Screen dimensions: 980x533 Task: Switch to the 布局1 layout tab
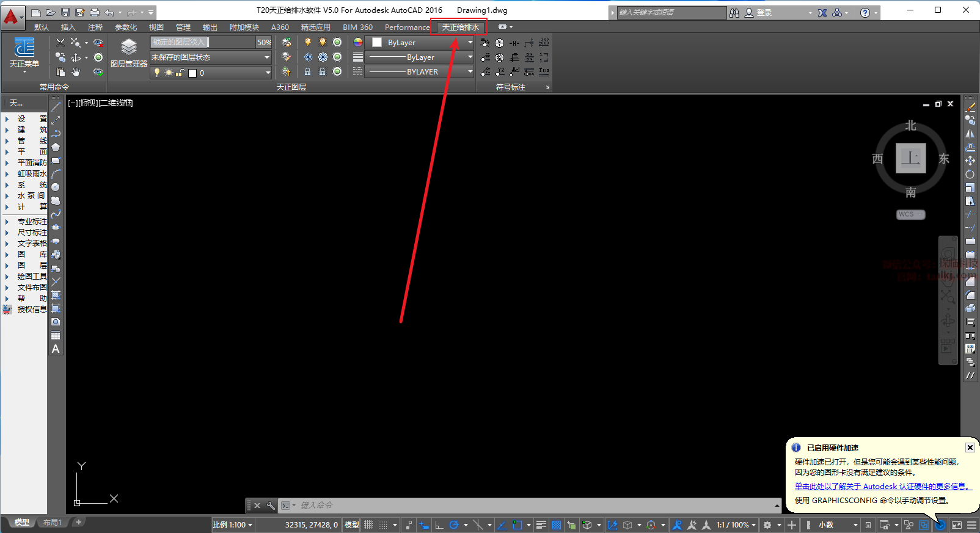[53, 523]
